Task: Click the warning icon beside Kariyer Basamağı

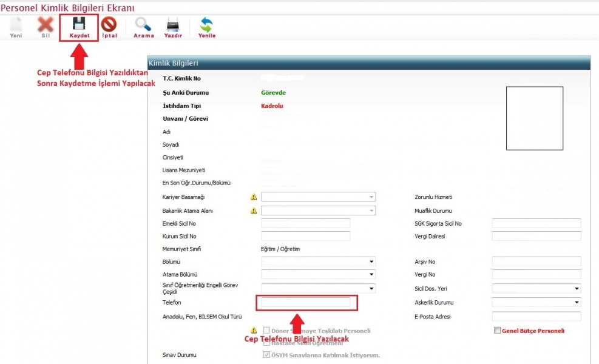Action: coord(254,197)
